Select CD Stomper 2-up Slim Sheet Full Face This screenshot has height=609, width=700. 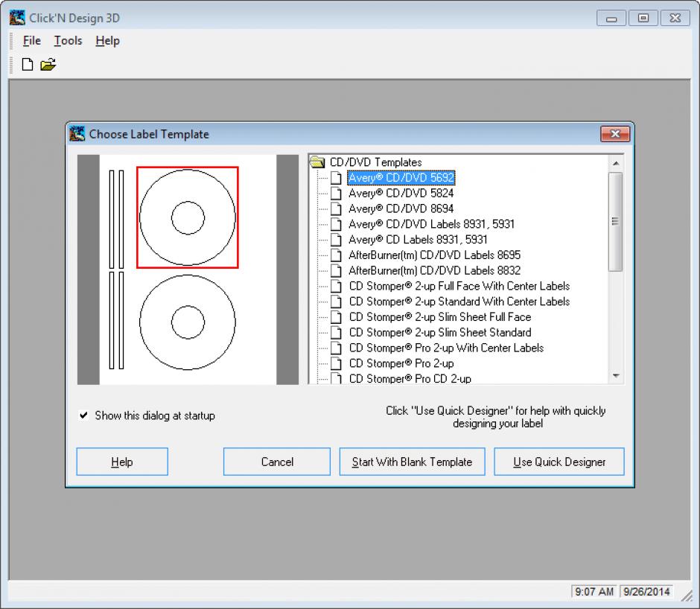pyautogui.click(x=440, y=317)
